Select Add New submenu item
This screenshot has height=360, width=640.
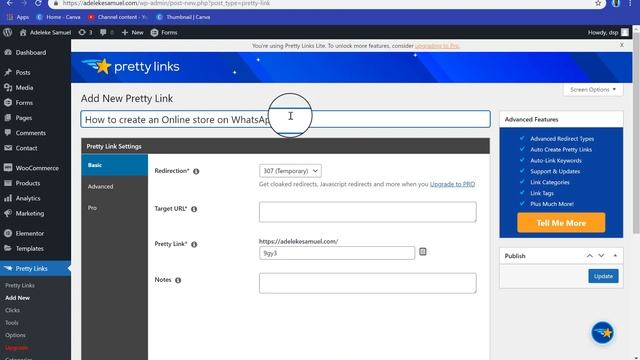tap(18, 298)
